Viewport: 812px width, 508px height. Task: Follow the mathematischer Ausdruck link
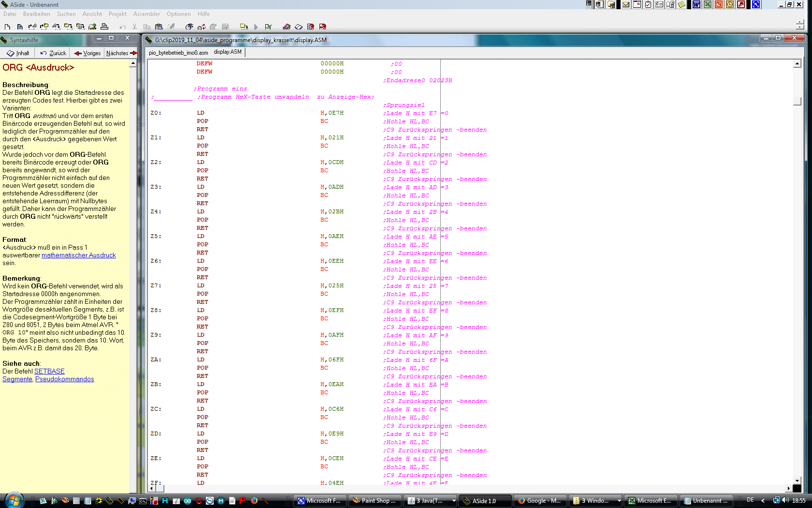(79, 255)
